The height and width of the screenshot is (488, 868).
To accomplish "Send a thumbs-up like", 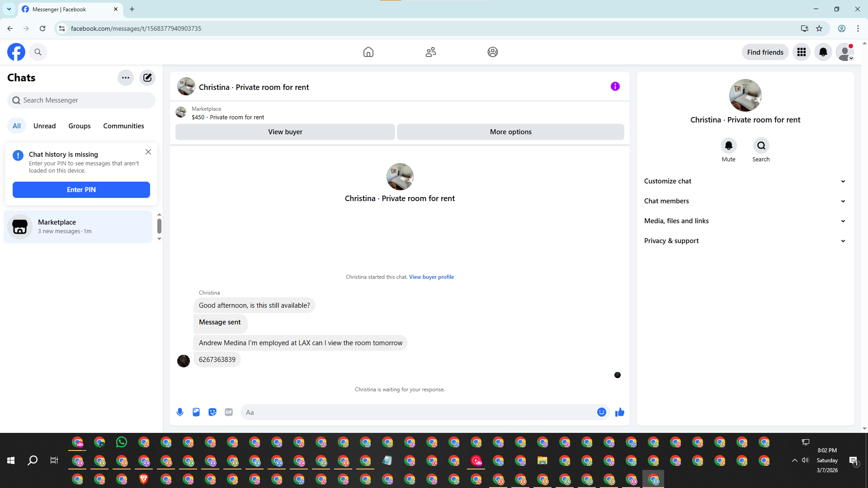I will click(x=620, y=412).
